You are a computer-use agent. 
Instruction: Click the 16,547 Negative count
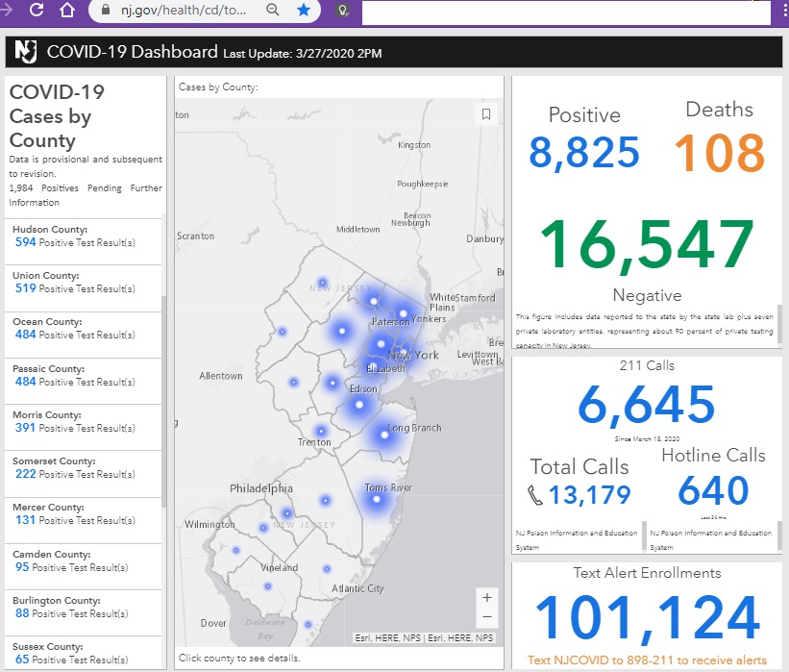click(647, 245)
